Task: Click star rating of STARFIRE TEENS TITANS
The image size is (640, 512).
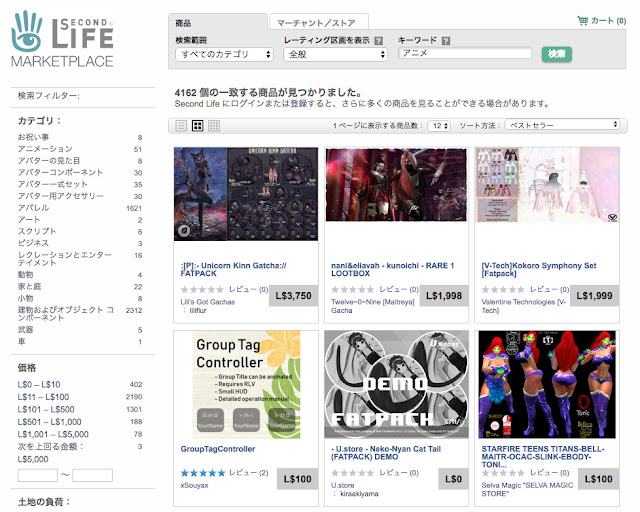Action: [503, 473]
